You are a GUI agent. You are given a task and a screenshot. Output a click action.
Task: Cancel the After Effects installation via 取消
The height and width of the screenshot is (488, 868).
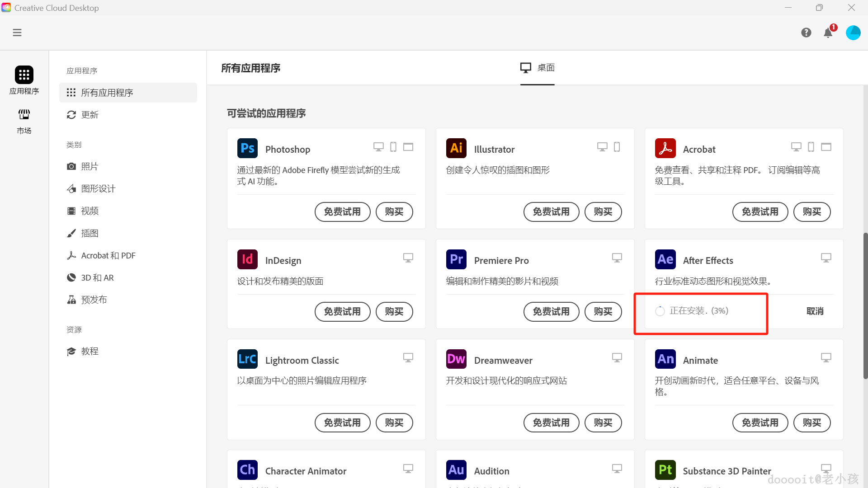click(815, 311)
